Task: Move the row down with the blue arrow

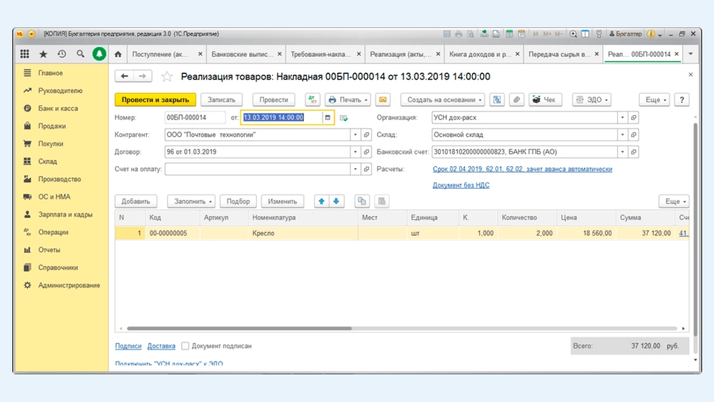Action: point(336,201)
